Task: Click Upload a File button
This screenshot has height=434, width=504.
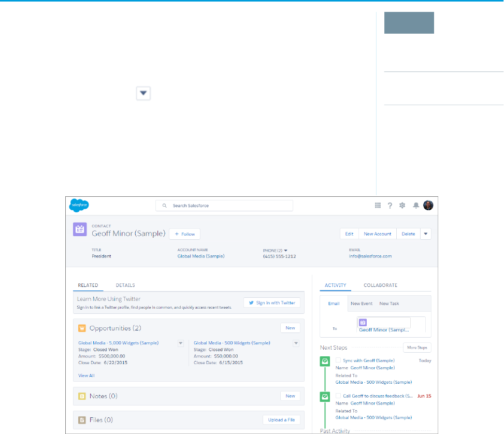Action: (282, 420)
